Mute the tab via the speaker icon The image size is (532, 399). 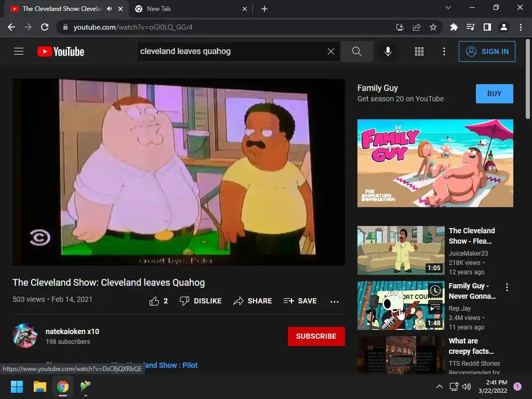tap(109, 9)
